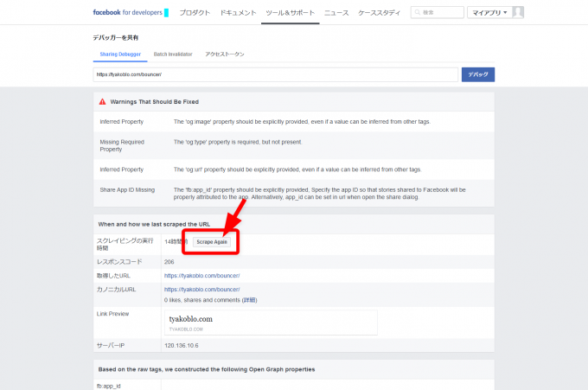Open the マイアプリ dropdown
The image size is (588, 390).
(x=489, y=12)
